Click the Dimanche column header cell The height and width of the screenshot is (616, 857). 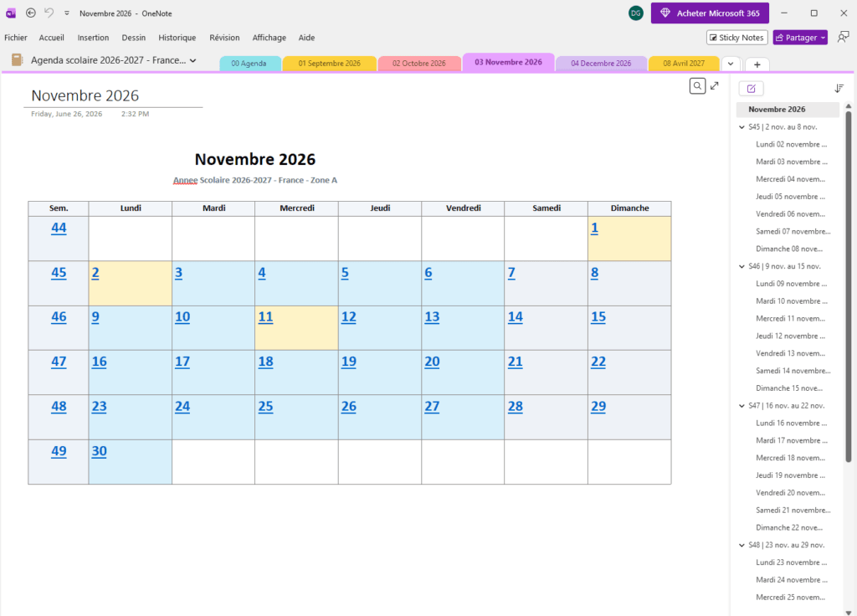coord(629,208)
